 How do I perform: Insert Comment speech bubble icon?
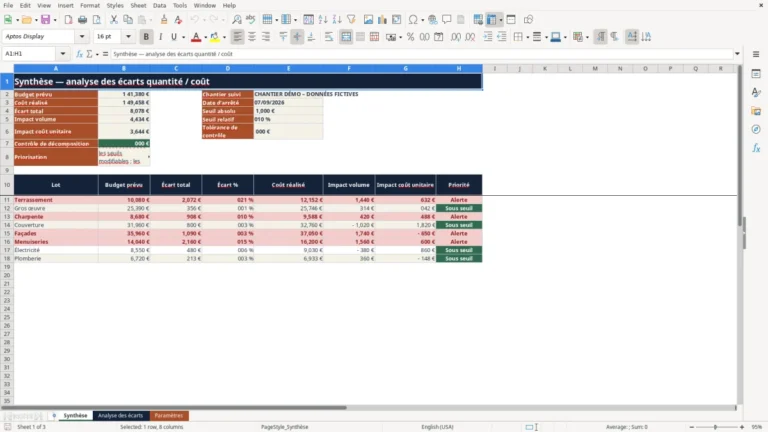click(x=447, y=20)
